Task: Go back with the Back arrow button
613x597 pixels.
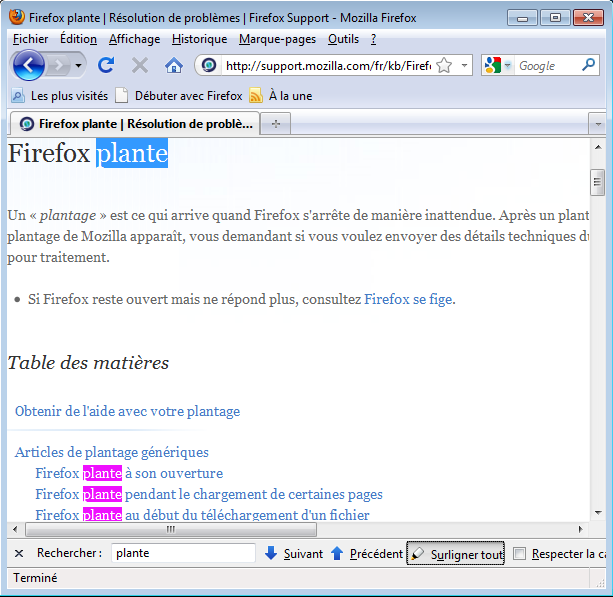Action: point(28,65)
